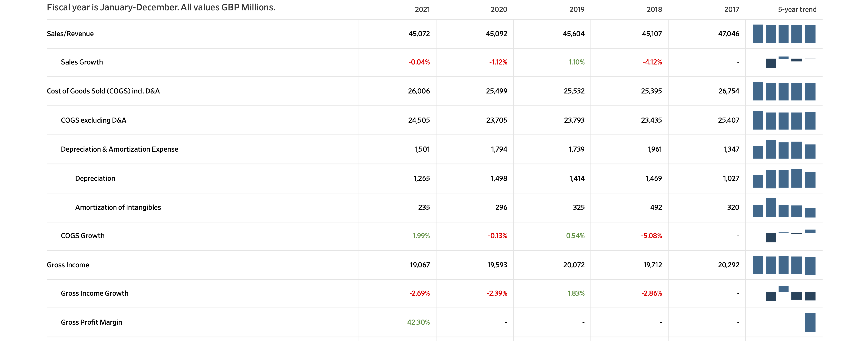Click the Amortization of Intangibles trend chart

784,208
